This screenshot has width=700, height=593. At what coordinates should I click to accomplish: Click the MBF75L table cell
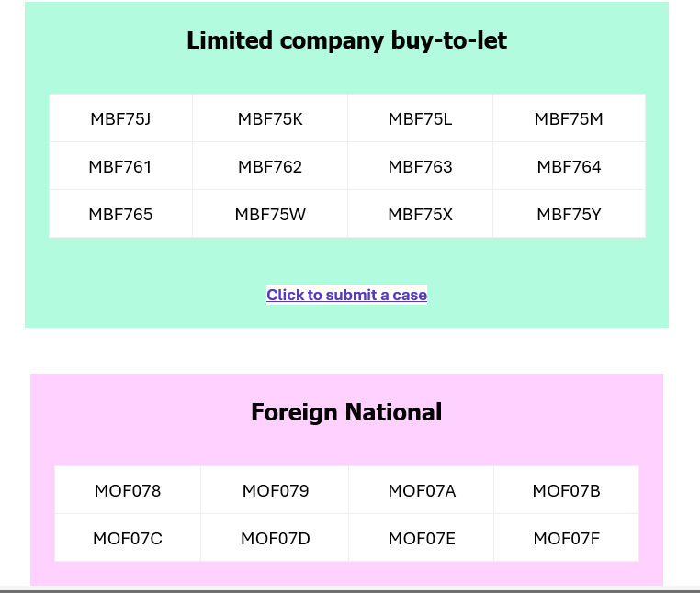pyautogui.click(x=420, y=118)
